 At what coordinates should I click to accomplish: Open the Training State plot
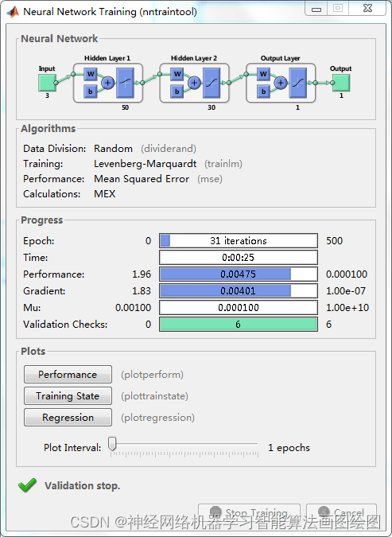tap(68, 396)
